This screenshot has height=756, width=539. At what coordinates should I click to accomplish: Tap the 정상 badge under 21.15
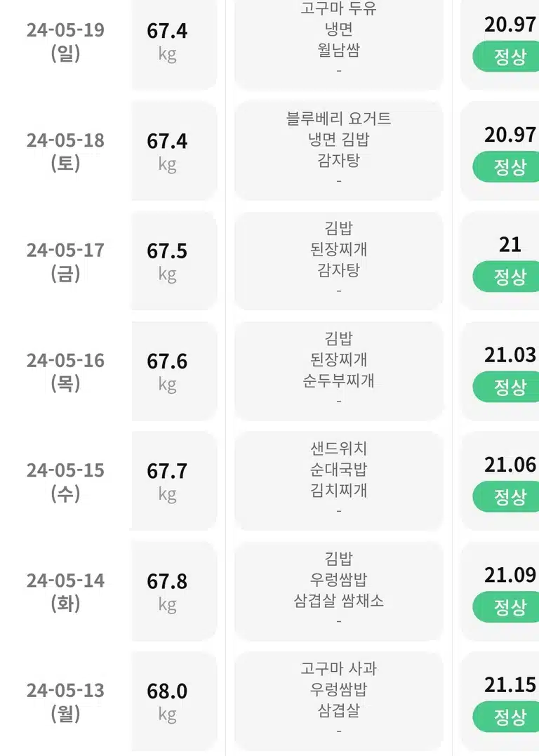pos(506,717)
